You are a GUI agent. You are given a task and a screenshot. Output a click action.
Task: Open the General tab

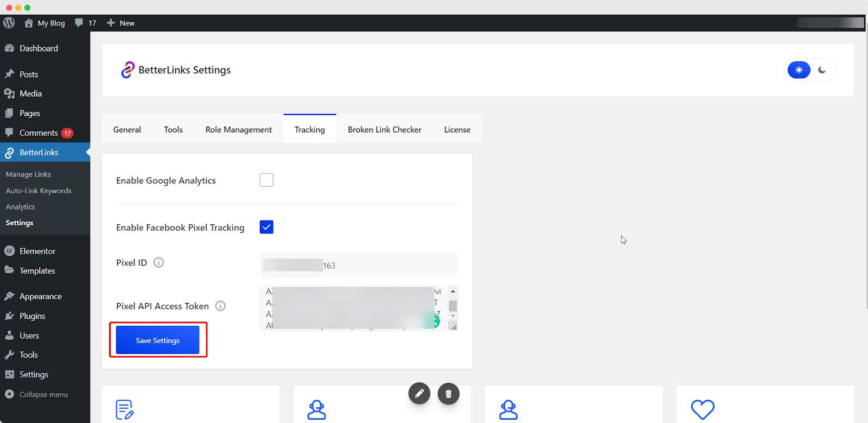click(x=127, y=129)
